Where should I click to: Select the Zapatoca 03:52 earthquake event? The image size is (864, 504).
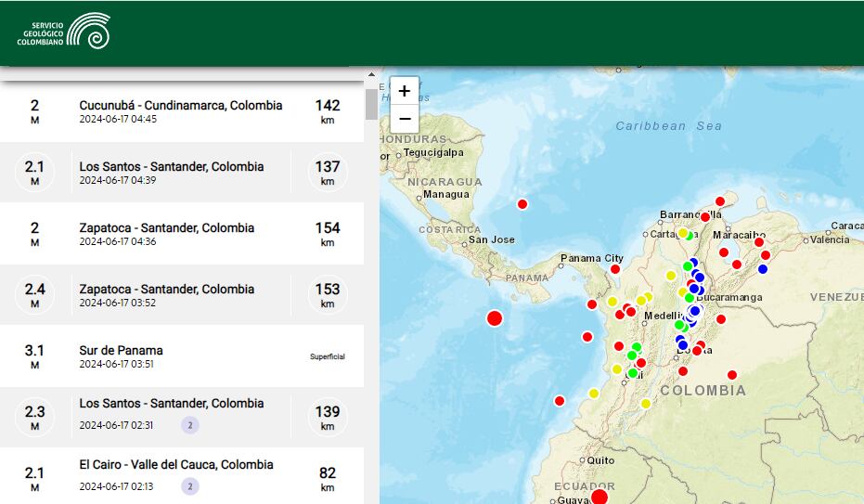182,294
